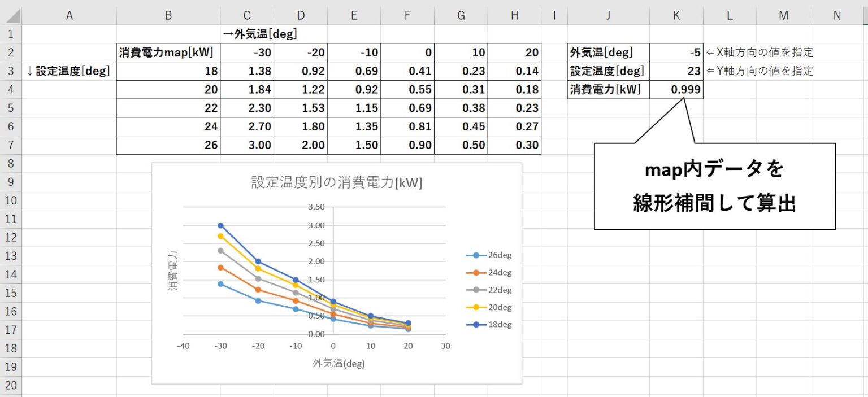Select the 26deg legend entry
This screenshot has width=868, height=397.
coord(489,255)
